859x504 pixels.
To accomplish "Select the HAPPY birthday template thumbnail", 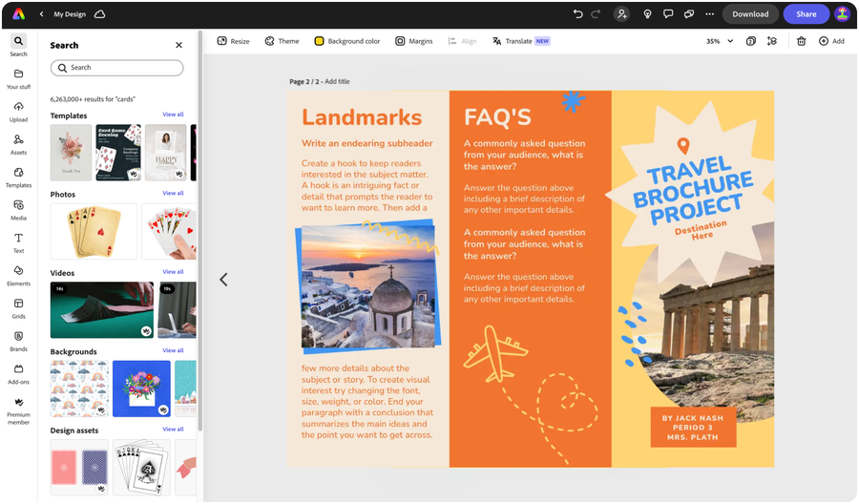I will click(166, 153).
